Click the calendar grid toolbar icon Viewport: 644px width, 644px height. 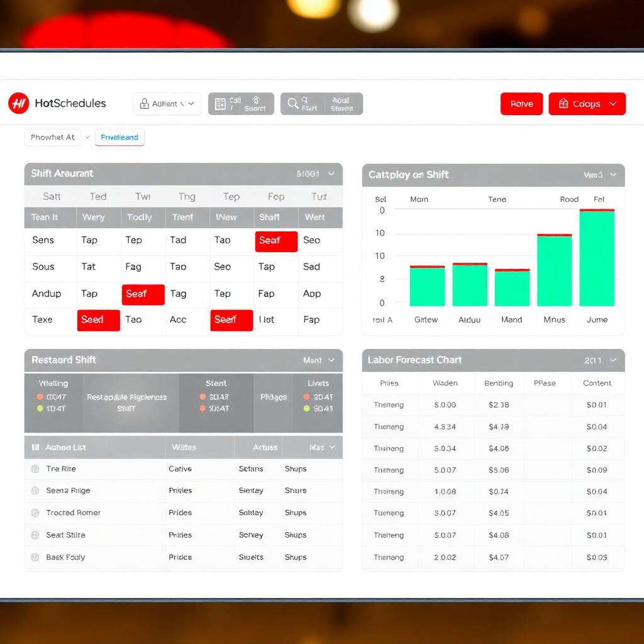point(220,104)
